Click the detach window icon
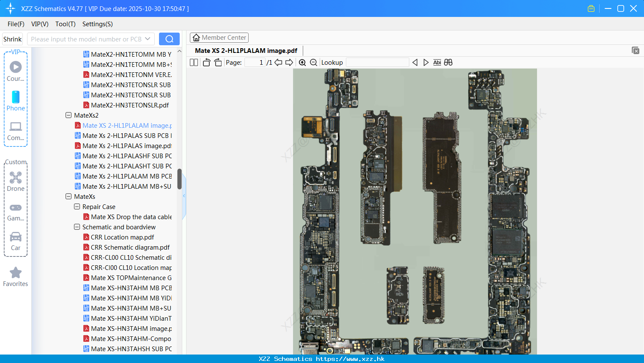The width and height of the screenshot is (644, 363). tap(635, 50)
